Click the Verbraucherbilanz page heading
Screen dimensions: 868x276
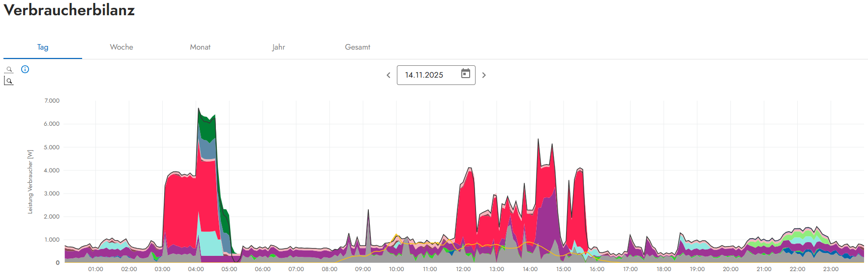pos(69,10)
